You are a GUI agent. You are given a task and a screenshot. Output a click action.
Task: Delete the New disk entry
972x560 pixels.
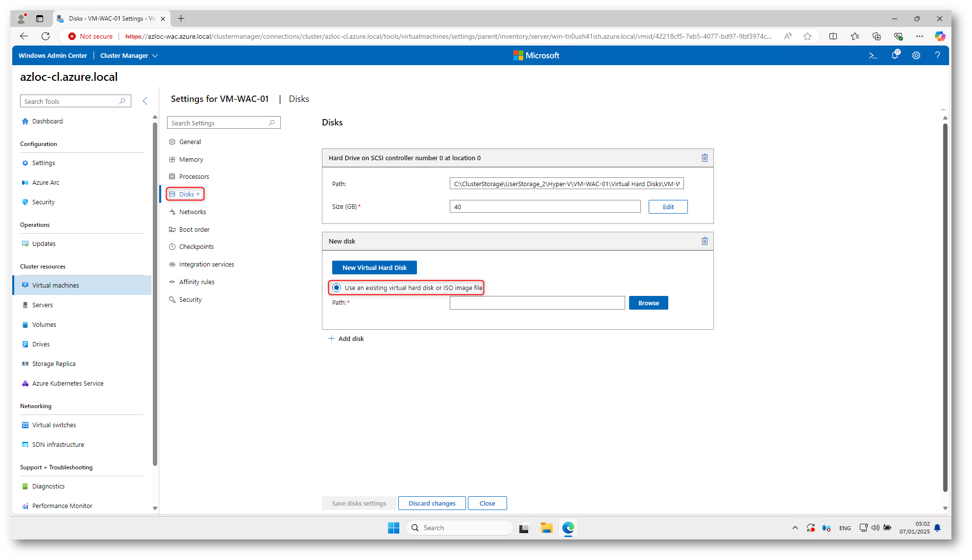tap(705, 241)
